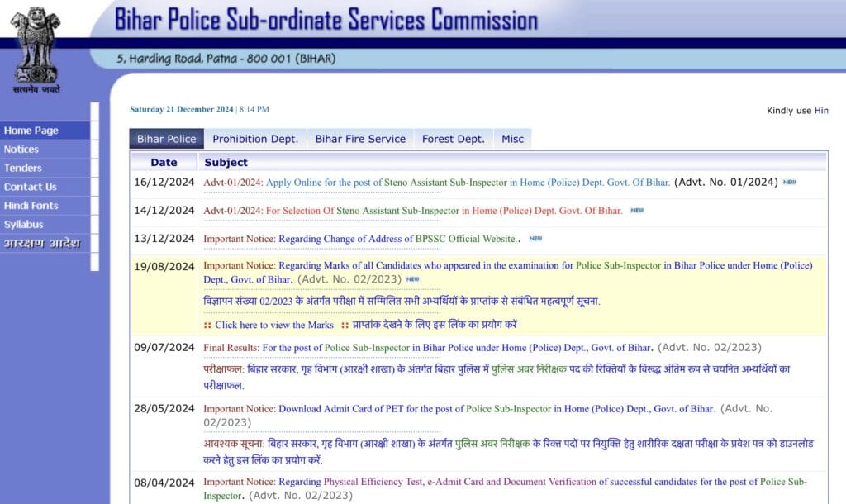Click Saturday 21 December 2024 date text
Image resolution: width=846 pixels, height=504 pixels.
(x=181, y=109)
